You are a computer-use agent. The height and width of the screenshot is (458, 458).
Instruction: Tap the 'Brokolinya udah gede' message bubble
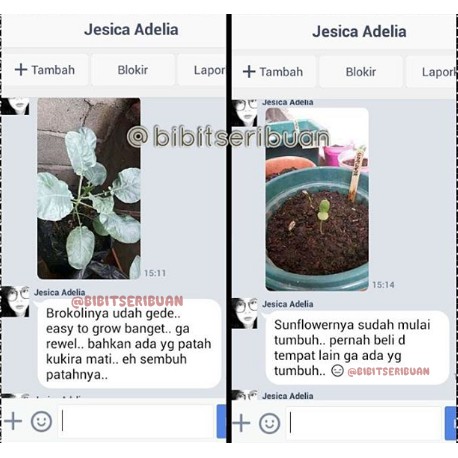click(129, 344)
